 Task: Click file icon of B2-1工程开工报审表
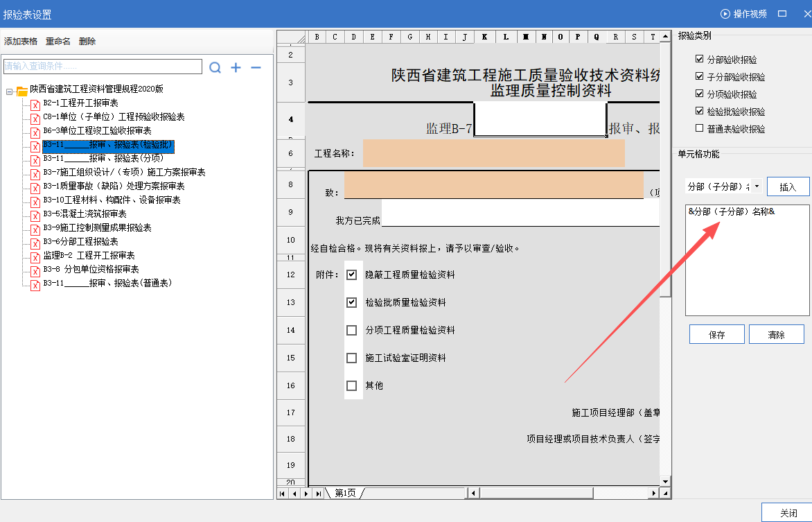click(x=35, y=103)
